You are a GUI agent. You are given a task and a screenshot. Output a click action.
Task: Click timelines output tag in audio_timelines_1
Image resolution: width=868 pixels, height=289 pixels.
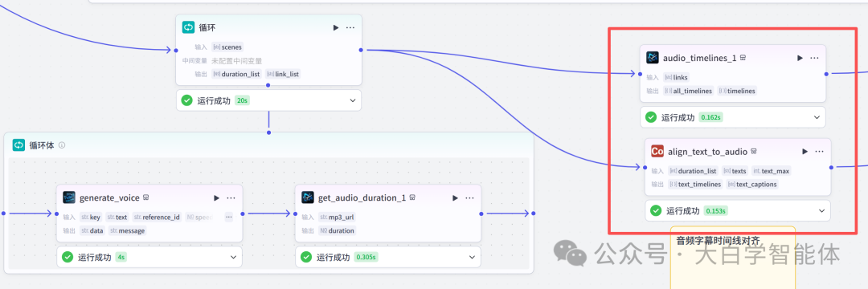(738, 91)
